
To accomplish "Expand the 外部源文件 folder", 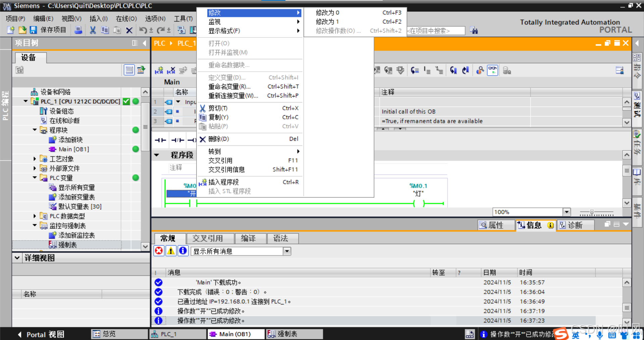I will point(35,168).
